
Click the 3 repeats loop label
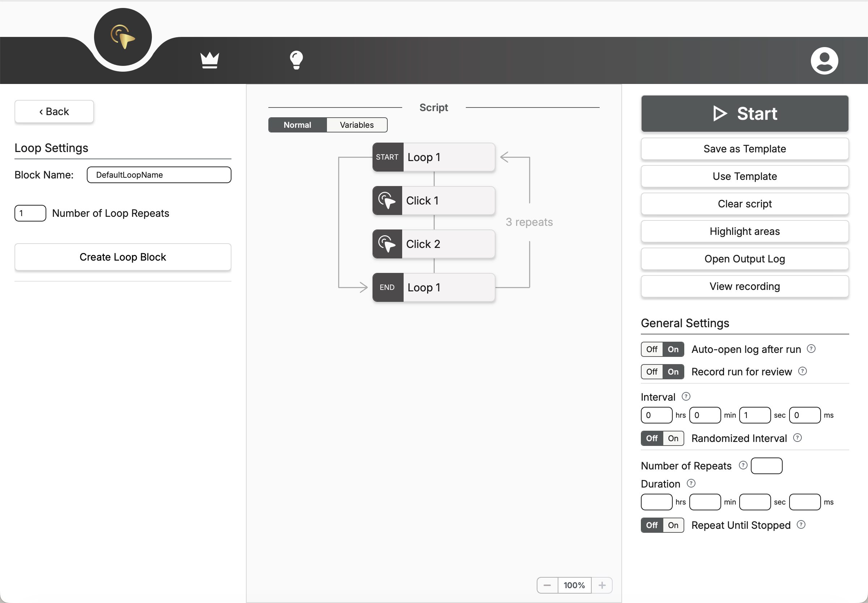(529, 222)
